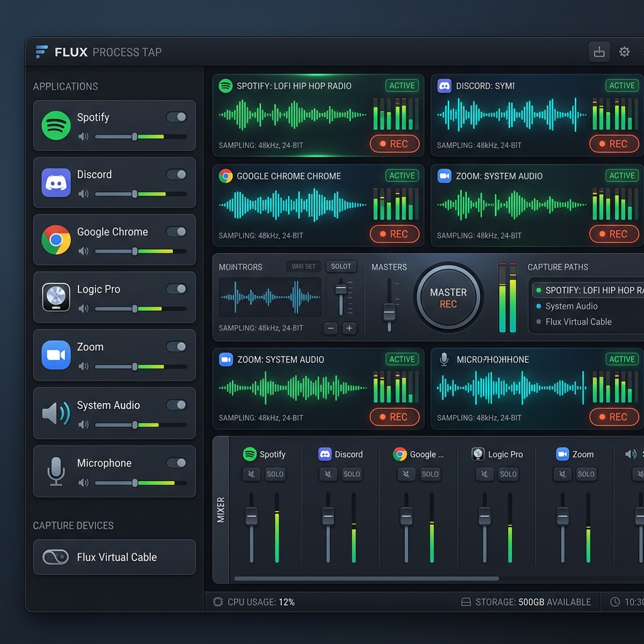Click the System Audio speaker icon
Screen dimensions: 644x644
[x=56, y=413]
